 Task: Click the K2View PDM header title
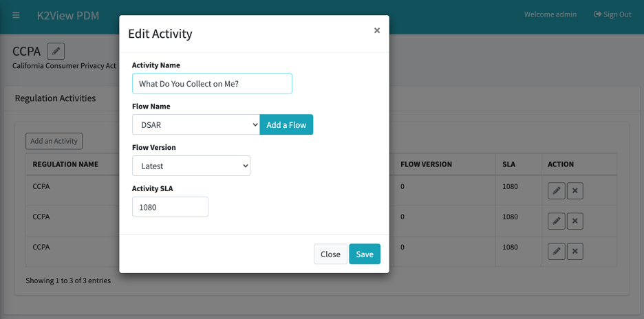coord(67,16)
